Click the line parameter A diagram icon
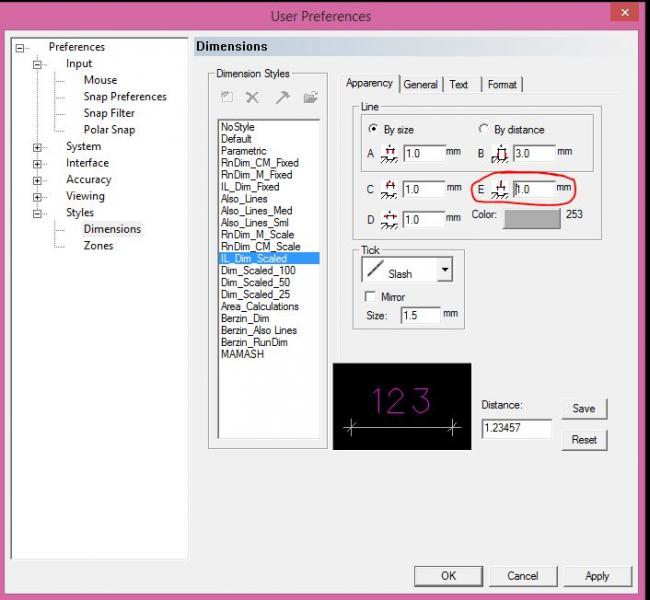 pos(389,154)
